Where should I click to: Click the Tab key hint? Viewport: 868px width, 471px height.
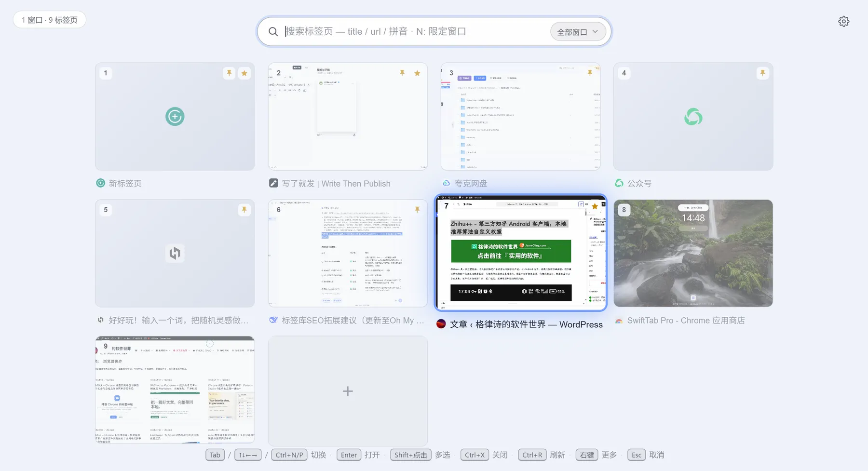pos(215,455)
